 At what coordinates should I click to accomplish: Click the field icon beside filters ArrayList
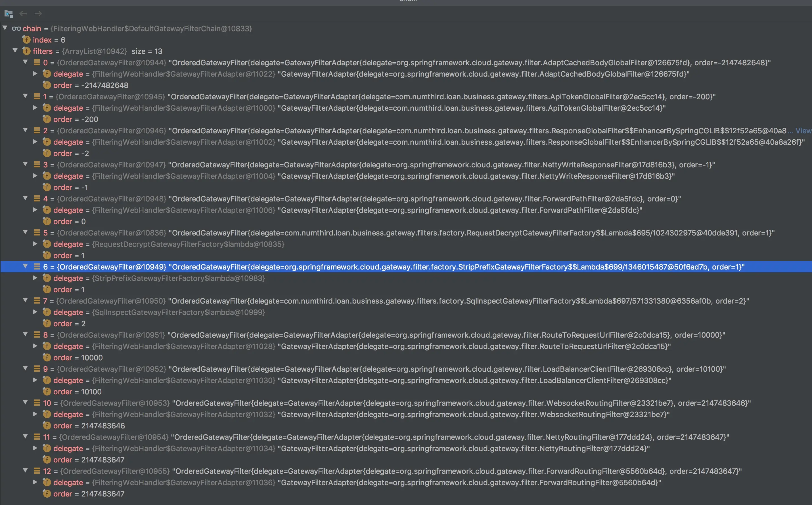(x=26, y=51)
